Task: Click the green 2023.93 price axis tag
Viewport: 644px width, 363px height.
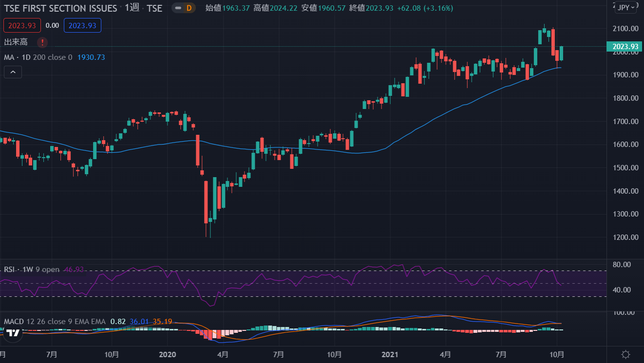Action: click(625, 47)
